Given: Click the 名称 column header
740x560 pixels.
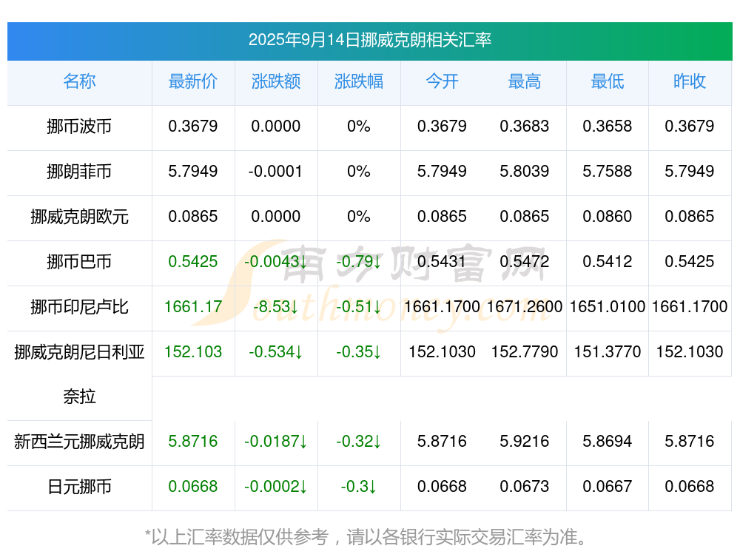Looking at the screenshot, I should pos(79,81).
